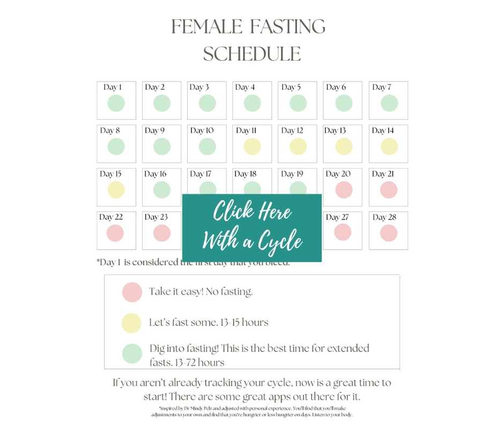This screenshot has width=504, height=423.
Task: Click the Day 14 yellow circle
Action: click(389, 147)
